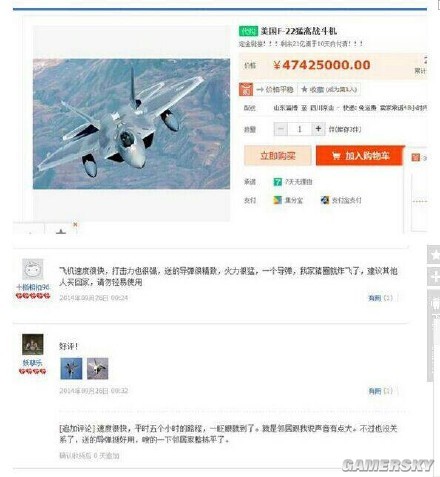Open first reviewer's avatar image
This screenshot has width=440, height=477.
point(33,269)
